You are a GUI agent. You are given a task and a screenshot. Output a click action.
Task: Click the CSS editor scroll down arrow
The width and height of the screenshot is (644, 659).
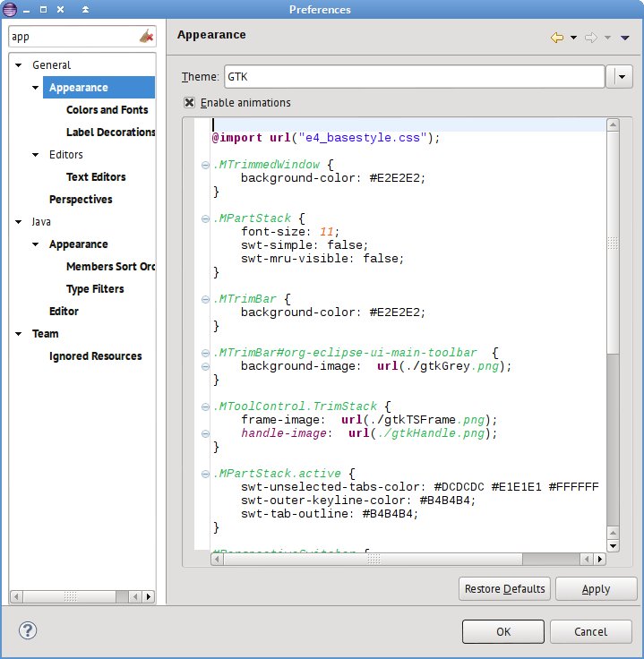(613, 546)
